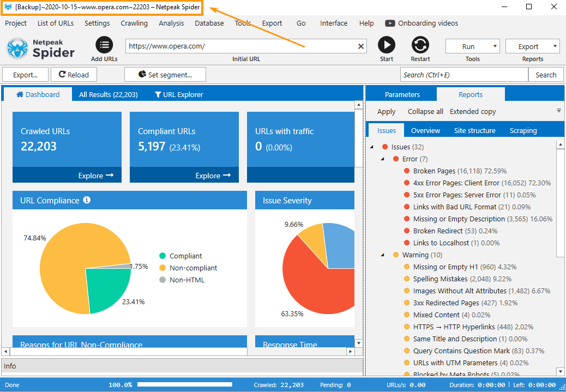Screen dimensions: 566x392
Task: Click the Search (Ctrl+E) input field
Action: click(464, 75)
